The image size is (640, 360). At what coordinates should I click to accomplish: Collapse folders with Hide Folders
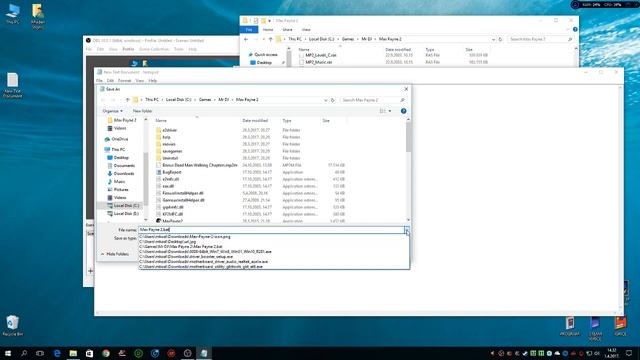pyautogui.click(x=115, y=254)
